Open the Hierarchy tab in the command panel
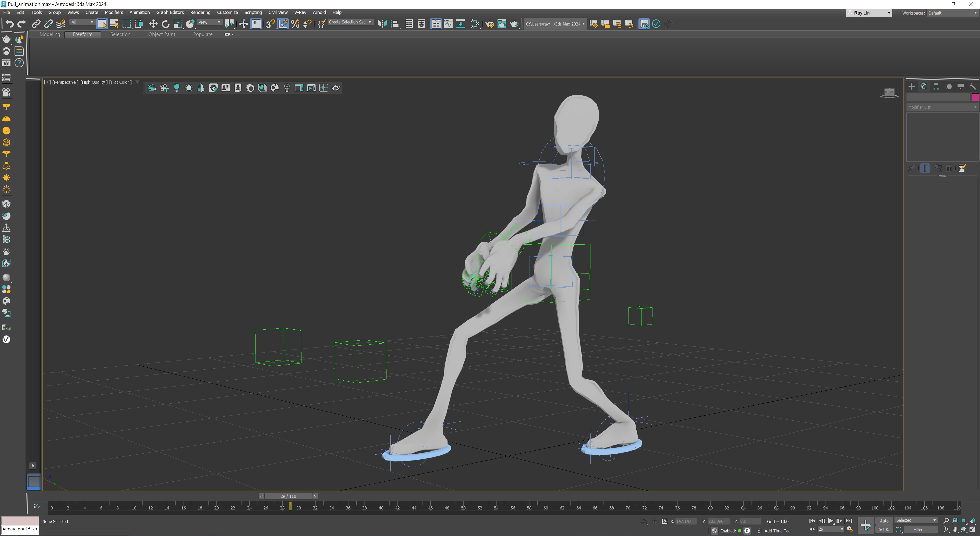The height and width of the screenshot is (536, 980). [936, 86]
